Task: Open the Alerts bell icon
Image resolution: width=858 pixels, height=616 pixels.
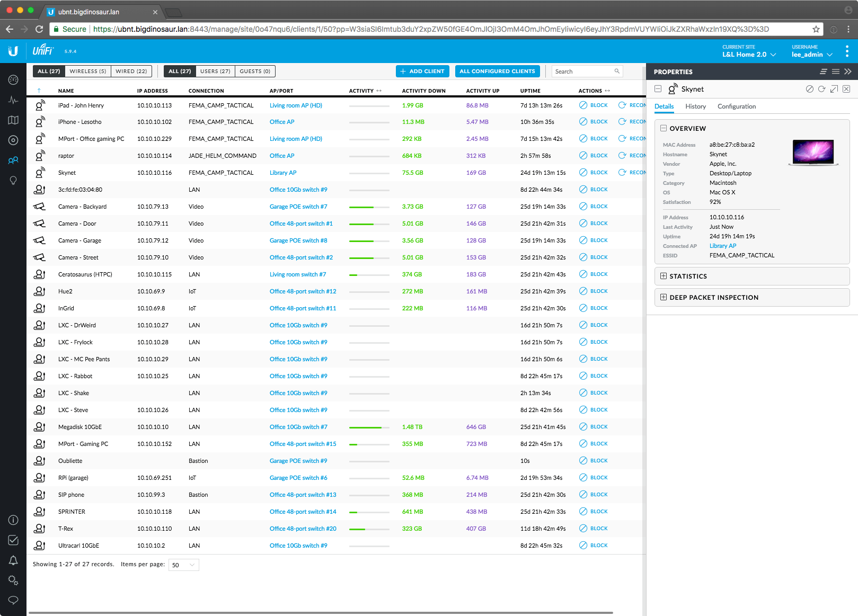Action: pos(13,560)
